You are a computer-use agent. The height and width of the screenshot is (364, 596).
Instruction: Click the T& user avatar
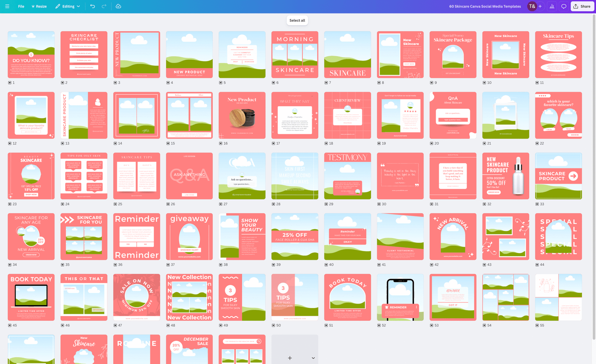coord(532,6)
